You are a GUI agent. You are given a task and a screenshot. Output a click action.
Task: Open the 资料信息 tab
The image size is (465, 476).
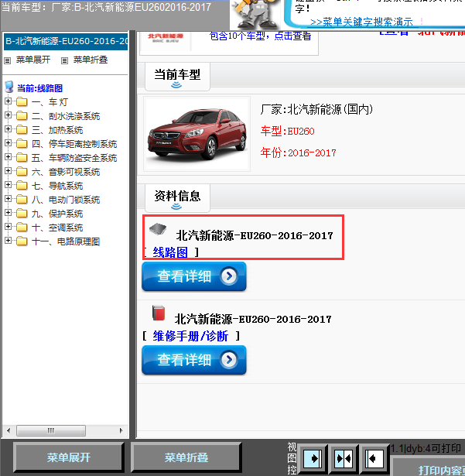click(x=177, y=198)
